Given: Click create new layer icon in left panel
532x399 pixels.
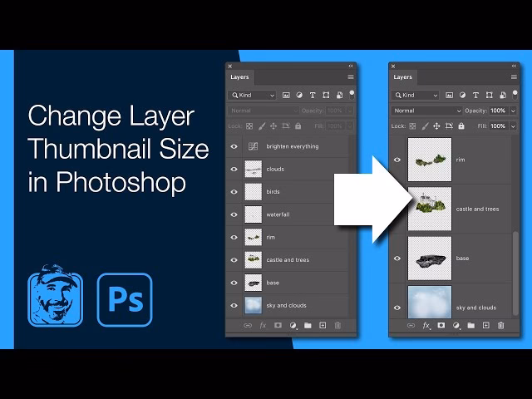Looking at the screenshot, I should click(x=323, y=326).
